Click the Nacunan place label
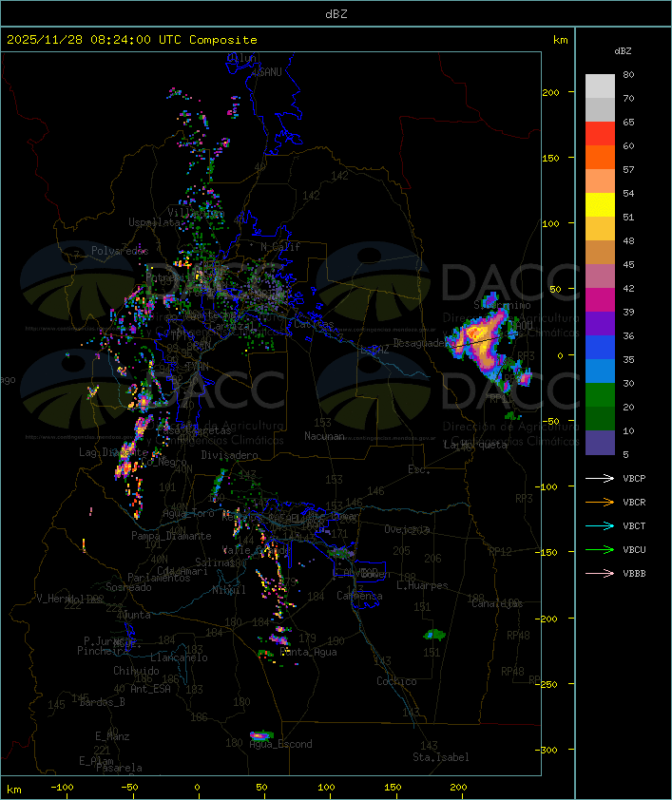672x800 pixels. click(x=324, y=436)
